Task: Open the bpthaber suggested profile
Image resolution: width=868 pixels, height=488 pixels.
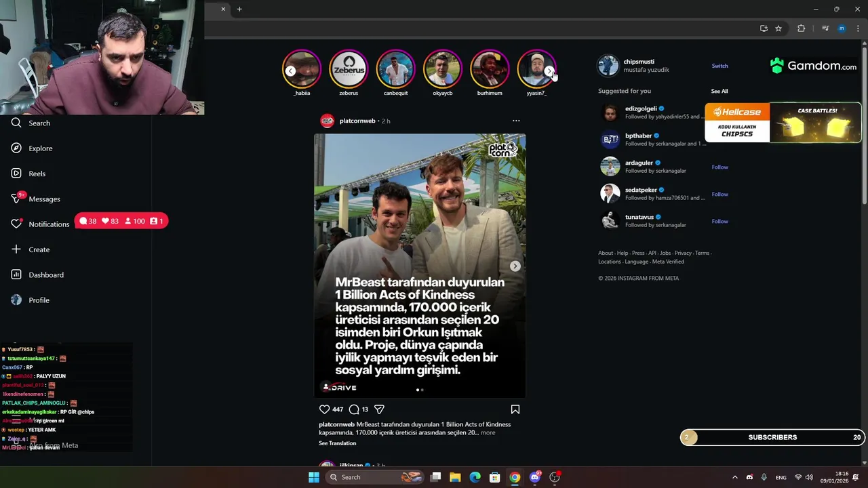Action: point(638,136)
